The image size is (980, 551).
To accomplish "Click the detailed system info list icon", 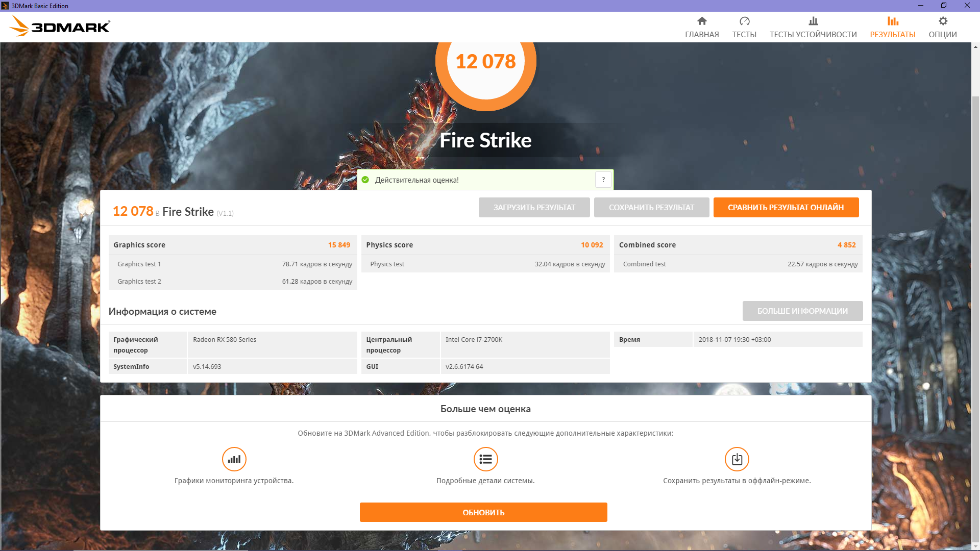I will [485, 459].
